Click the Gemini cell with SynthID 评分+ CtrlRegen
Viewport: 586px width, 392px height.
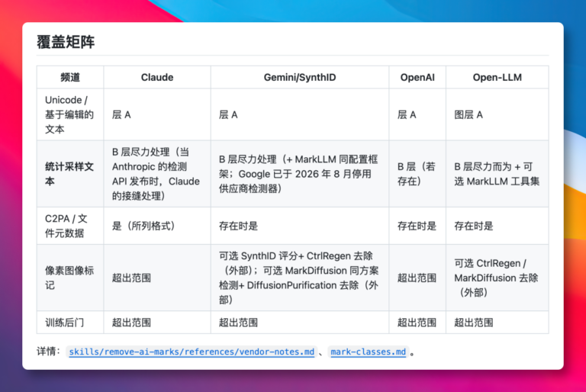tap(298, 278)
